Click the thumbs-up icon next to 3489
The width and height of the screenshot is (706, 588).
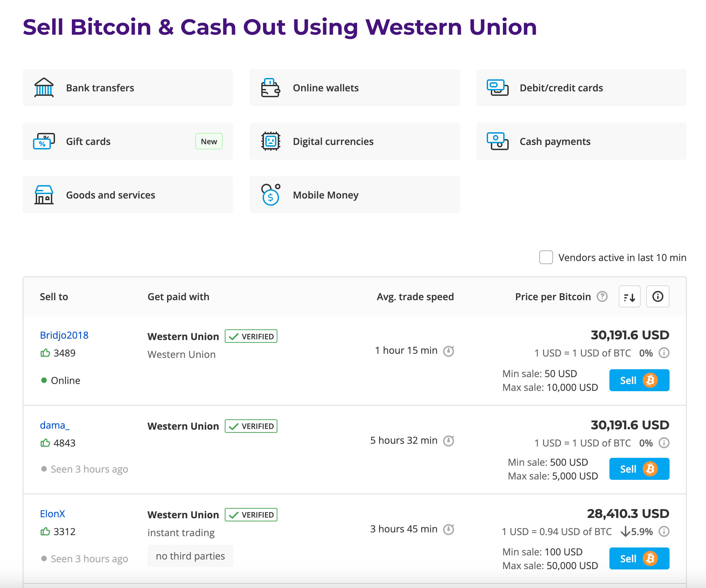(45, 353)
